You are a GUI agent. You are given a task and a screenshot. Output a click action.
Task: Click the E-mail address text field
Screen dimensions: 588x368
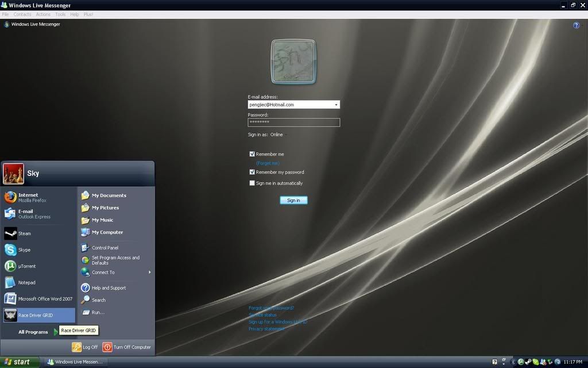(x=290, y=105)
